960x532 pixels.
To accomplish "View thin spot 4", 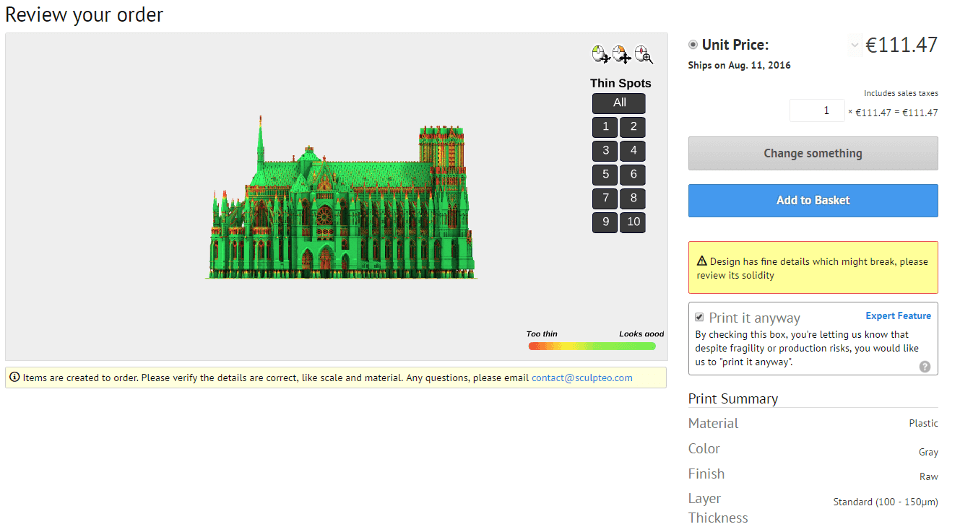I will pyautogui.click(x=632, y=151).
